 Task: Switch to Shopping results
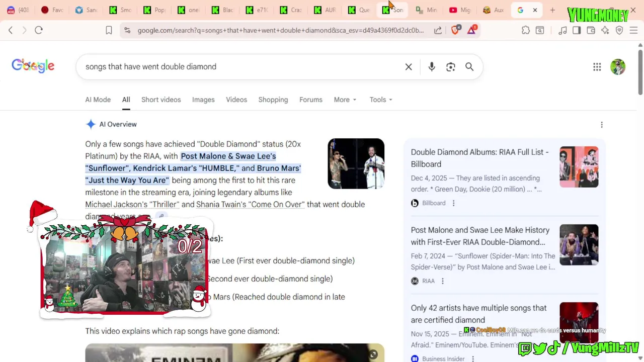273,100
